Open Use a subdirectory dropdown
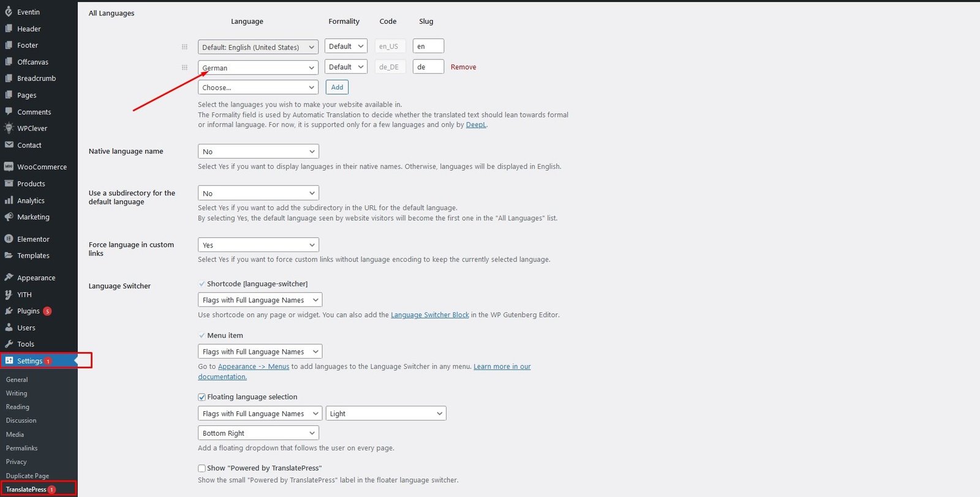The image size is (980, 497). (258, 193)
